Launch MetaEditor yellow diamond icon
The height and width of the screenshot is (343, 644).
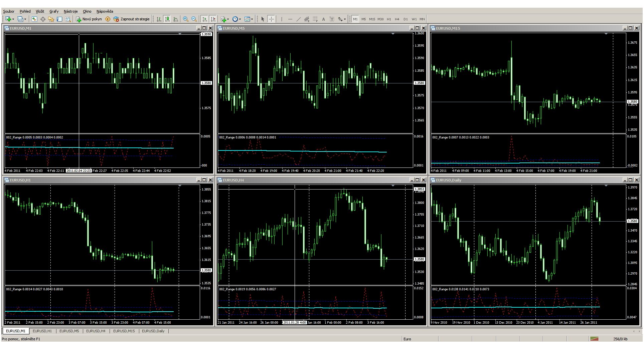pyautogui.click(x=108, y=19)
